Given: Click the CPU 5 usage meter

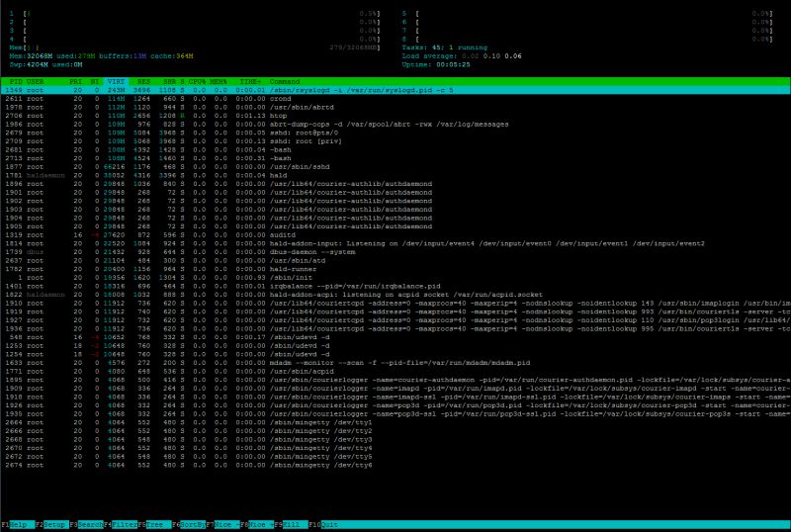Looking at the screenshot, I should click(587, 14).
